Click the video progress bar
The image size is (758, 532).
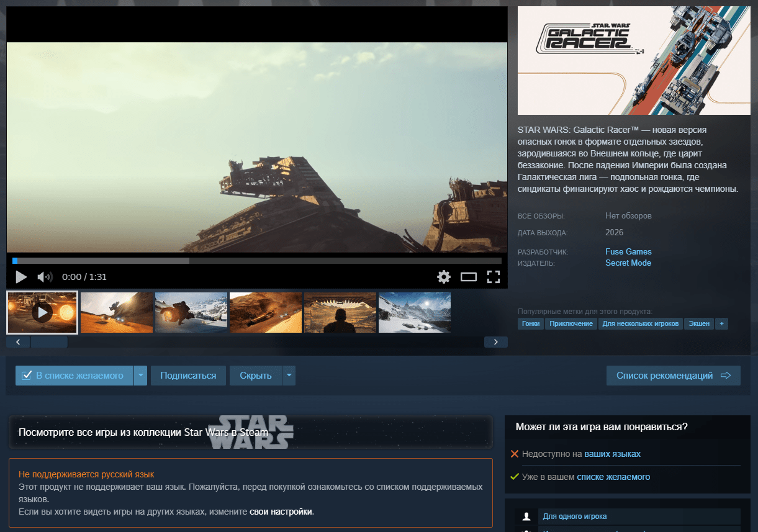click(x=257, y=261)
